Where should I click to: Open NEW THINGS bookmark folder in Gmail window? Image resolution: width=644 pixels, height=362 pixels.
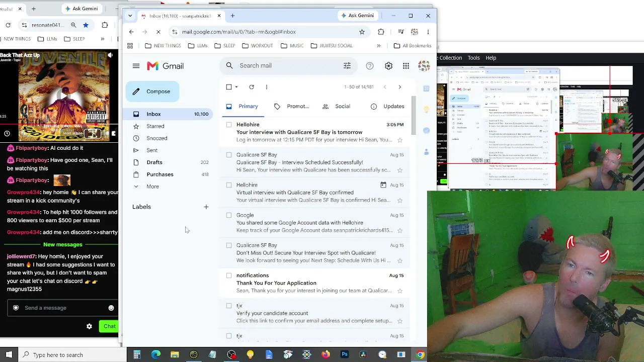[x=163, y=46]
